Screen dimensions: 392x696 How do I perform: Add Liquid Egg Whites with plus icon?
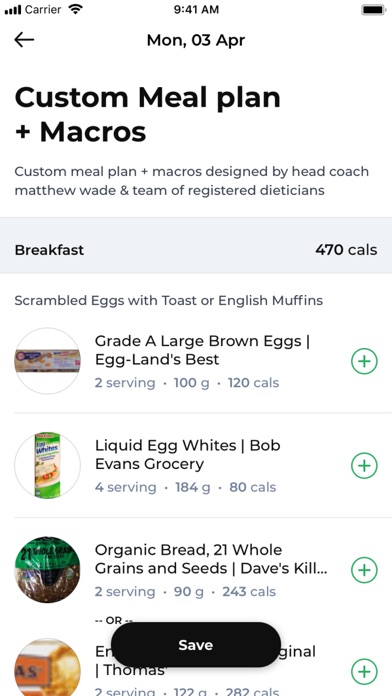364,466
